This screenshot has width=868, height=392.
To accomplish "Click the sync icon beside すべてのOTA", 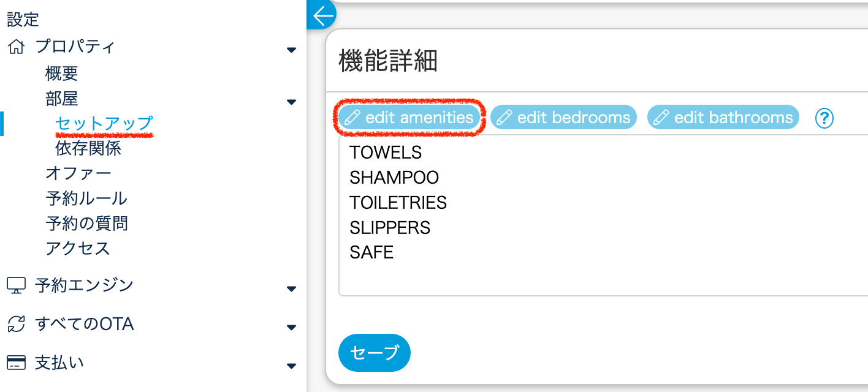I will click(16, 324).
